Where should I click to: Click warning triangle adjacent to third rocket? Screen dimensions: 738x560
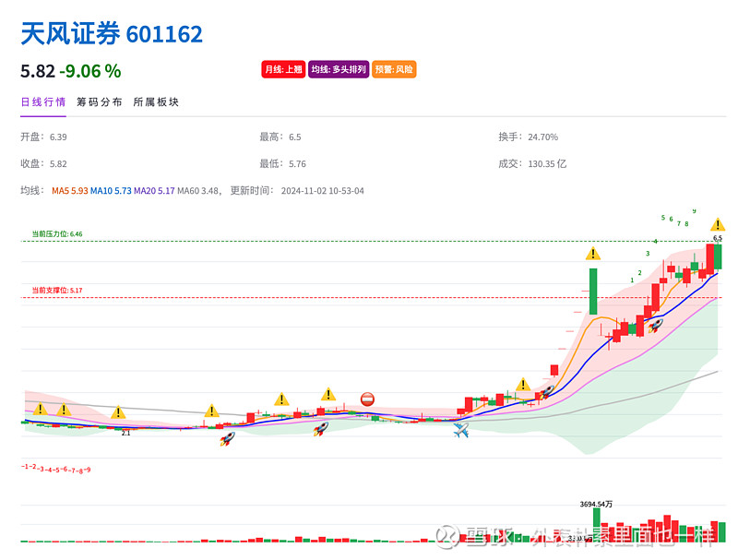523,384
